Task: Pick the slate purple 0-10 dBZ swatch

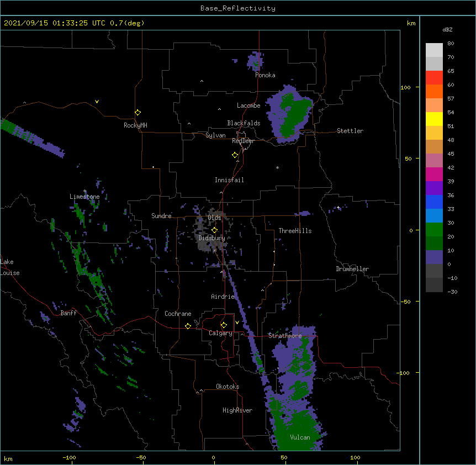Action: tap(434, 257)
